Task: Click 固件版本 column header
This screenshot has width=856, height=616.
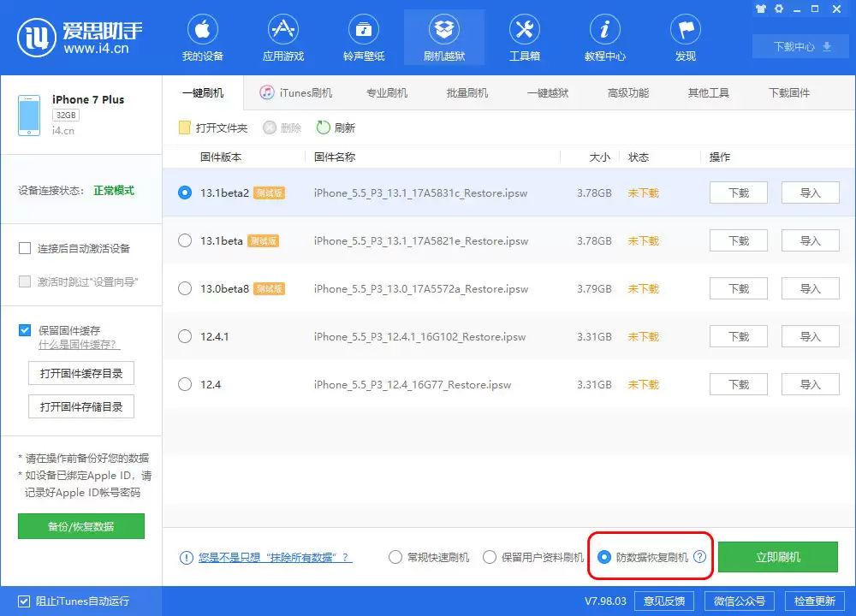Action: (x=221, y=157)
